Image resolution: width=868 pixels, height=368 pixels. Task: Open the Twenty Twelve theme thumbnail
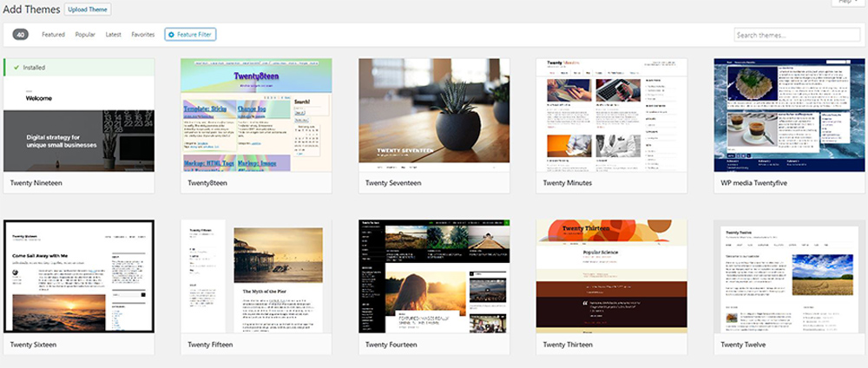[789, 277]
